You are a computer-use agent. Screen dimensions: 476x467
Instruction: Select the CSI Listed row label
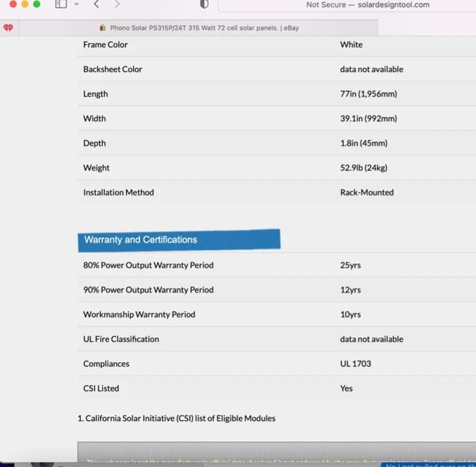(101, 388)
